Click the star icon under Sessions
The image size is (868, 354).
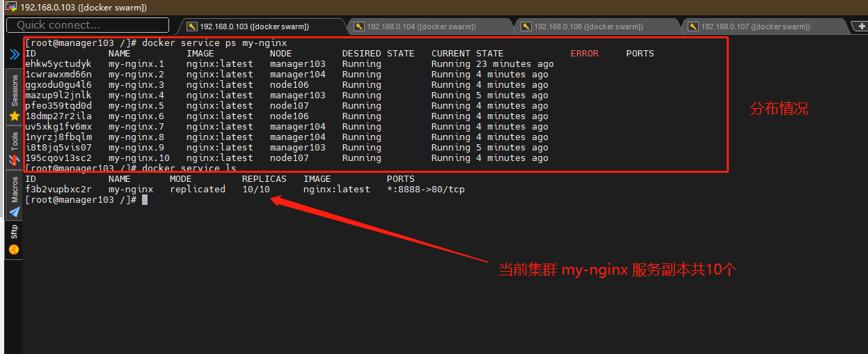(x=14, y=116)
